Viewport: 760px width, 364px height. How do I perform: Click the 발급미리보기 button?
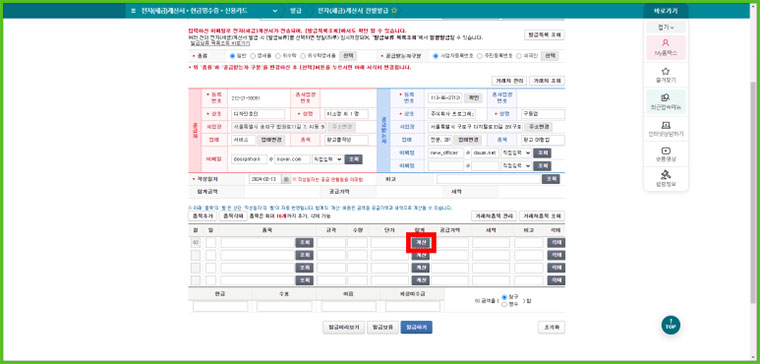pos(344,327)
